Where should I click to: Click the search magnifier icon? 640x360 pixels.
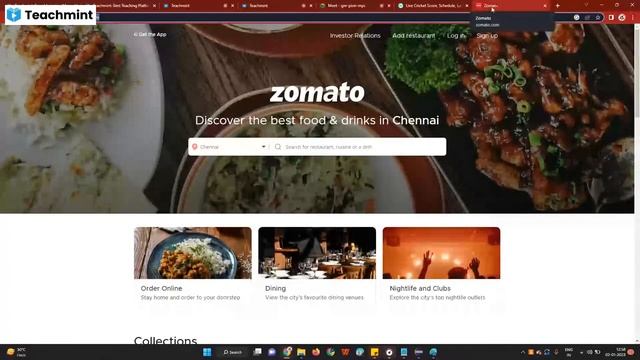point(278,147)
